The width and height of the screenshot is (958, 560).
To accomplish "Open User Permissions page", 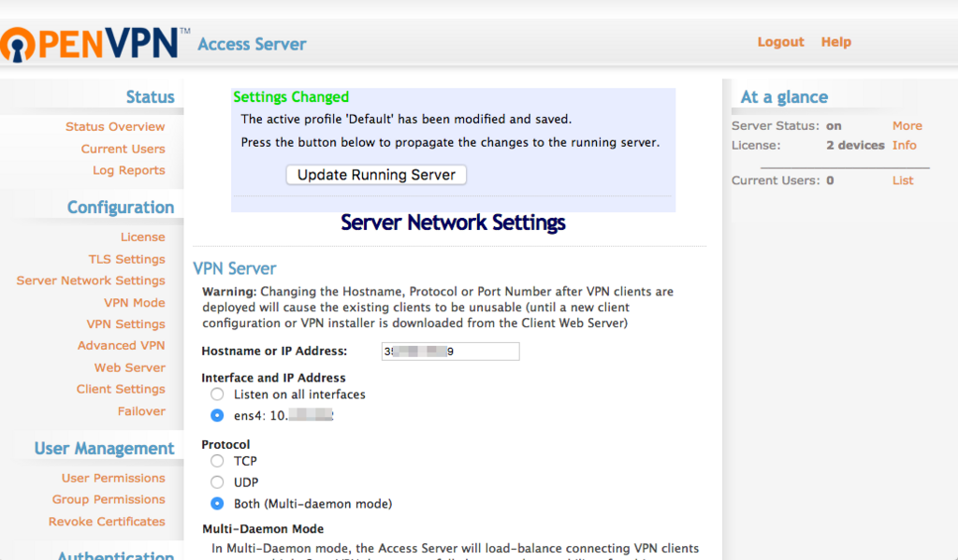I will (113, 478).
